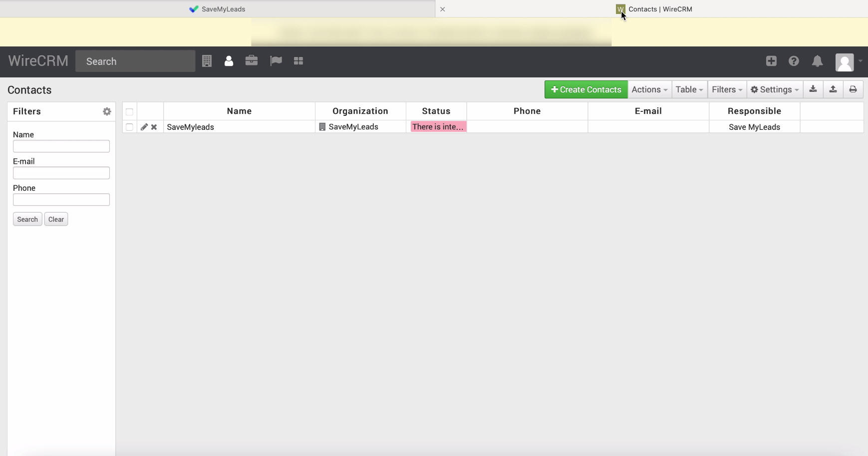Screen dimensions: 868x456
Task: Open the Contacts person icon in navbar
Action: point(229,61)
